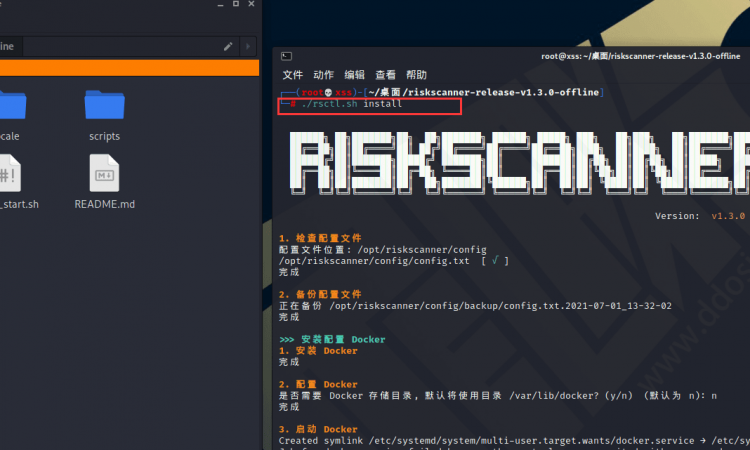This screenshot has width=750, height=450.
Task: Click the arrow button right of the path bar
Action: point(248,46)
